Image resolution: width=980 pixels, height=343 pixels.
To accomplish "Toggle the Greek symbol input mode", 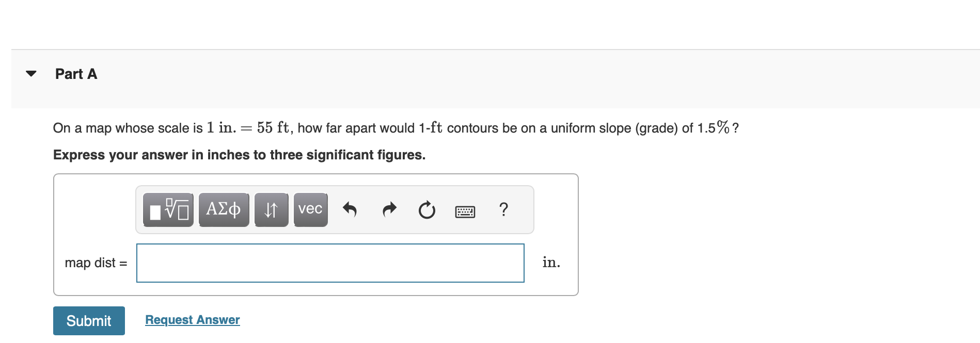I will [223, 209].
